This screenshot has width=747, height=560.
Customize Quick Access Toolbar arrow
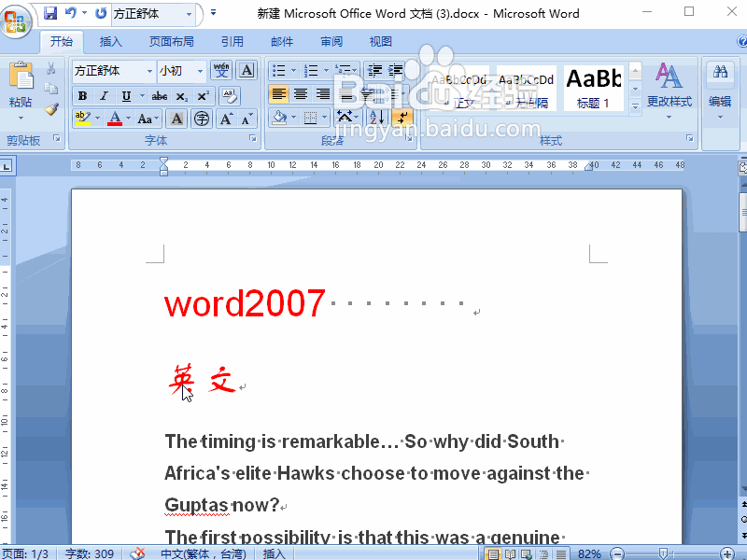point(214,13)
